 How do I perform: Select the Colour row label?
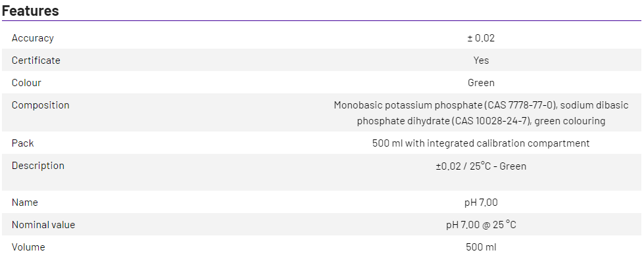coord(26,83)
